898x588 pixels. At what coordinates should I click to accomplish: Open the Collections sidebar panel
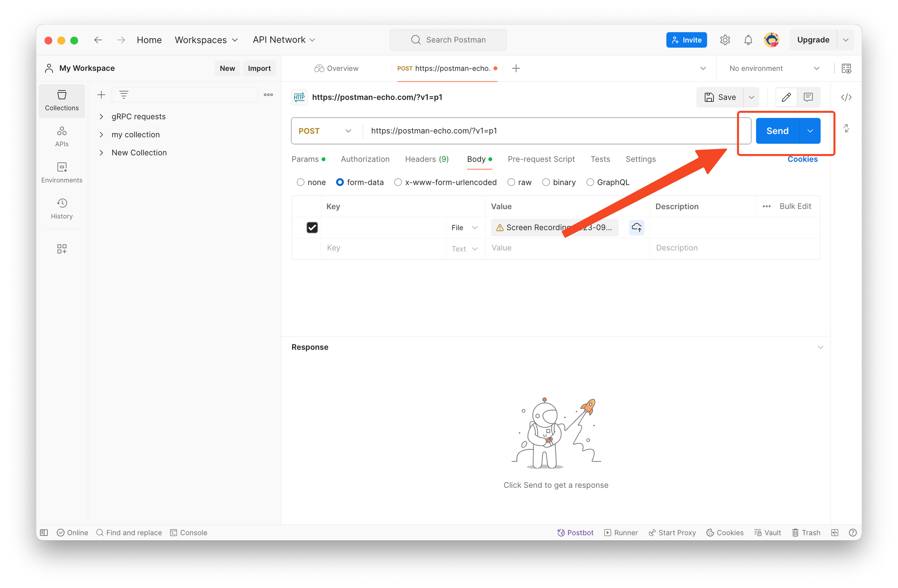click(x=62, y=101)
